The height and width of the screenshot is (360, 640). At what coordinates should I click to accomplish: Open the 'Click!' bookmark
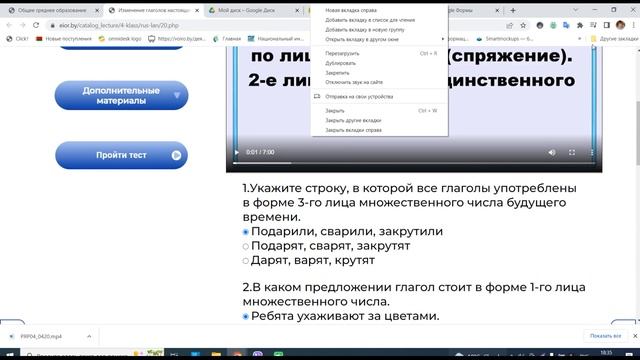(x=17, y=39)
